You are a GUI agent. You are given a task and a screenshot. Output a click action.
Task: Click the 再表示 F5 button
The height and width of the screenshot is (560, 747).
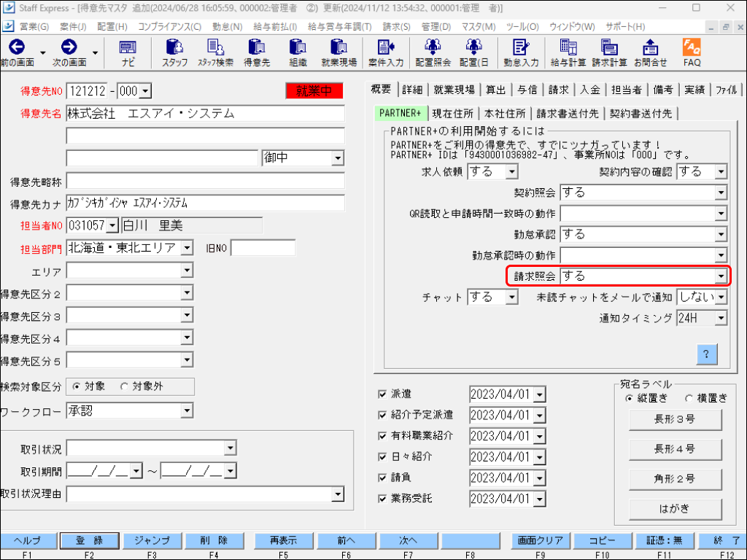tap(284, 540)
